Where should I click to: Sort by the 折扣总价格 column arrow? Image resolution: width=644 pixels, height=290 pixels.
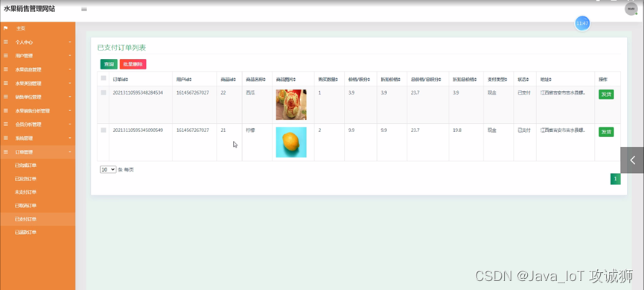click(475, 79)
